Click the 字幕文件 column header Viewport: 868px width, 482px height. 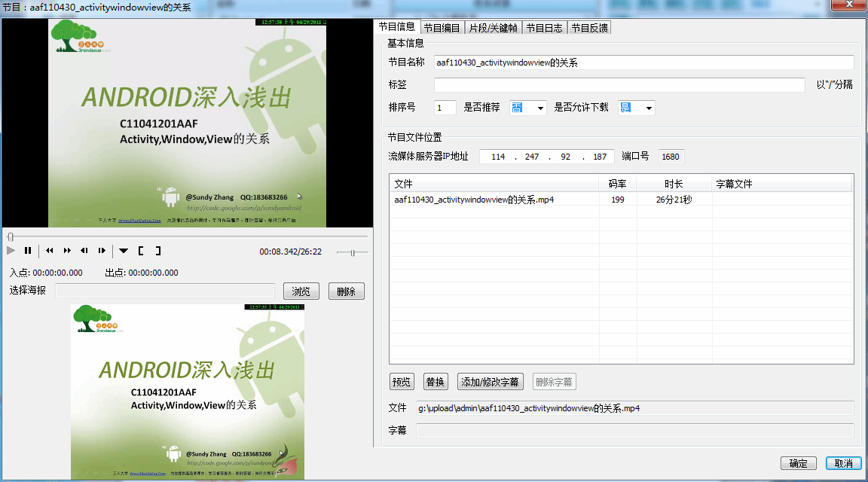pyautogui.click(x=781, y=184)
